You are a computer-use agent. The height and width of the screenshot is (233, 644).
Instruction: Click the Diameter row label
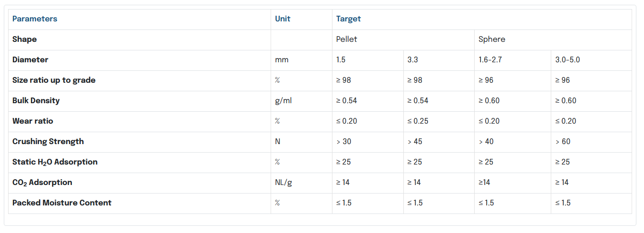(x=30, y=60)
